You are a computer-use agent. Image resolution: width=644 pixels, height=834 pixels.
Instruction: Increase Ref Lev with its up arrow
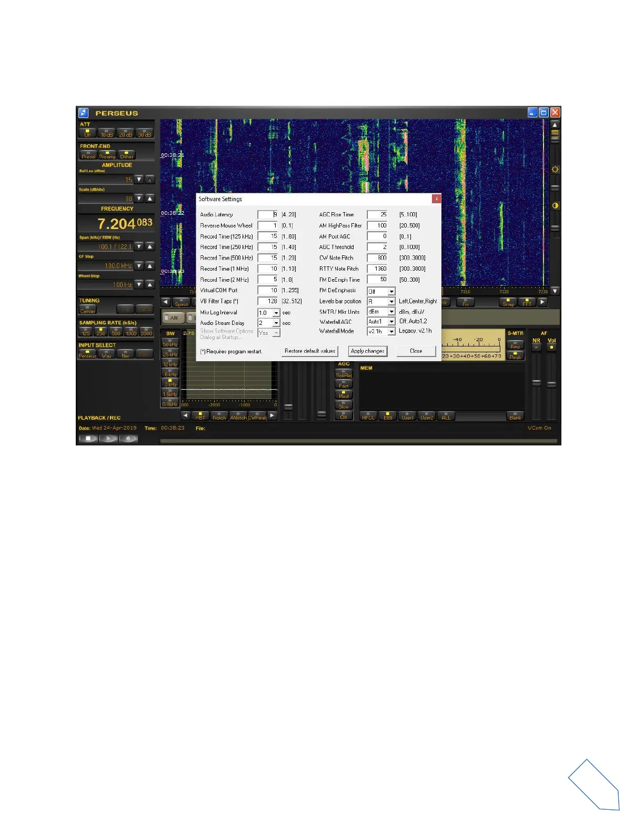[150, 180]
